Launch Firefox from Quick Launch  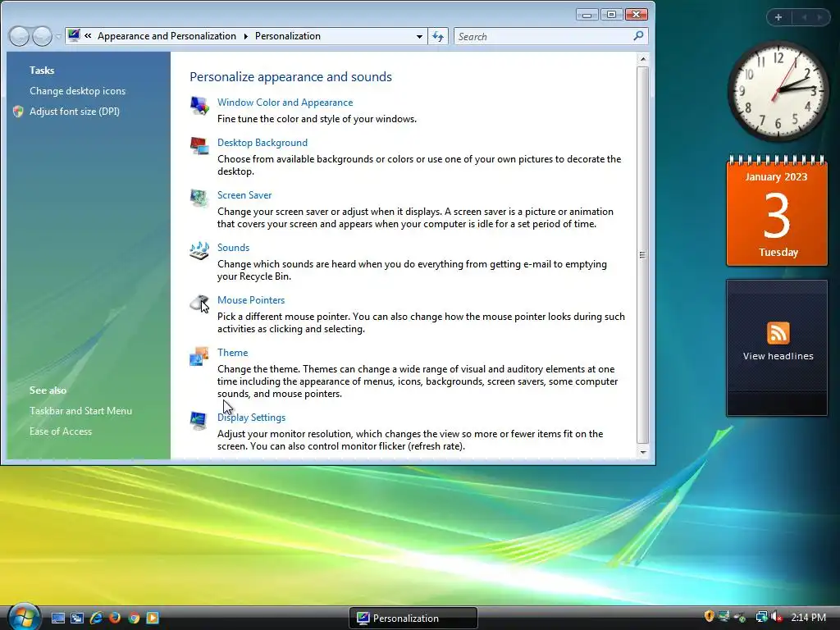(115, 618)
